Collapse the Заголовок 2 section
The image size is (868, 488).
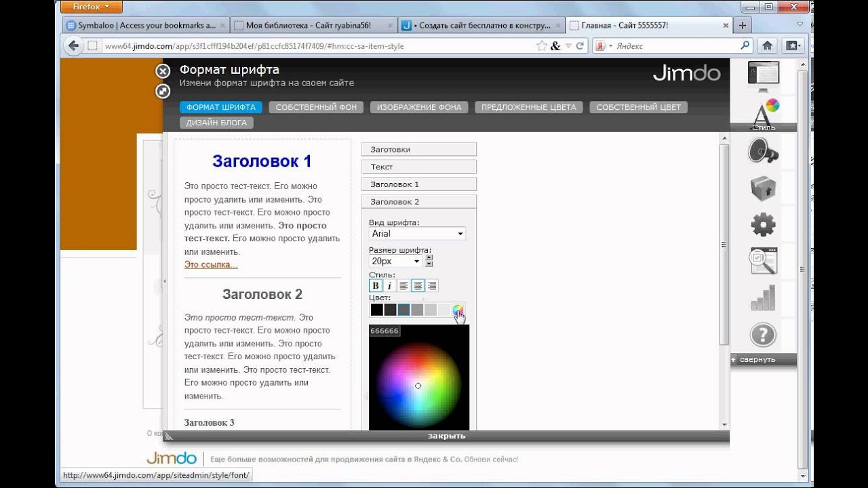pyautogui.click(x=419, y=202)
